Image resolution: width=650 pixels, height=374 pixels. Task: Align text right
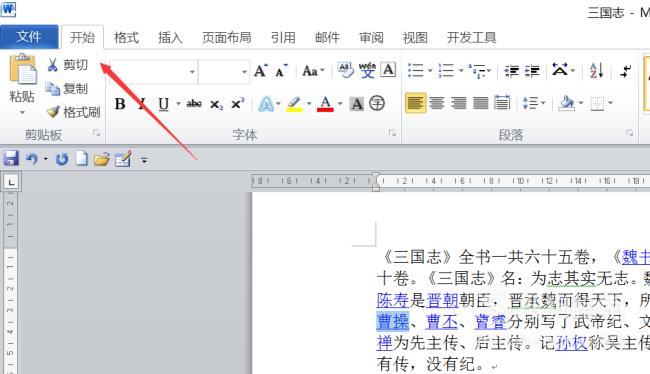tap(459, 103)
